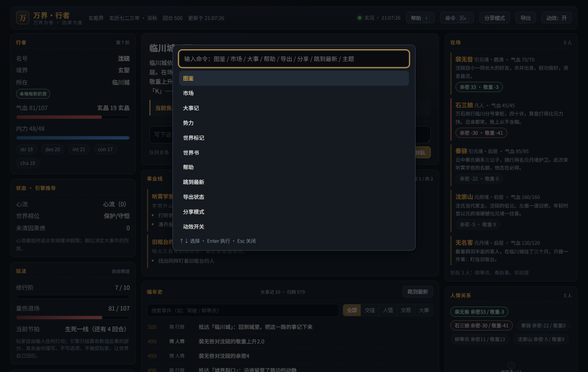Choose 市场 from the command list

pos(294,93)
